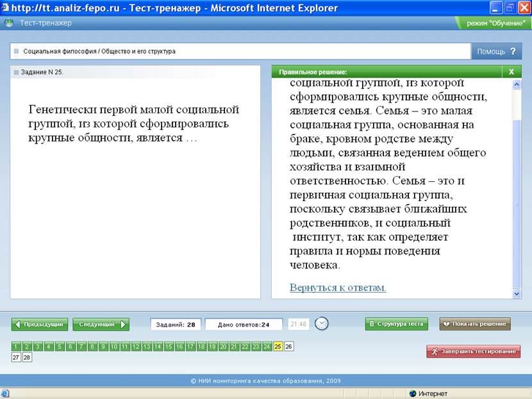Jump to question 5
The image size is (532, 399).
point(60,346)
